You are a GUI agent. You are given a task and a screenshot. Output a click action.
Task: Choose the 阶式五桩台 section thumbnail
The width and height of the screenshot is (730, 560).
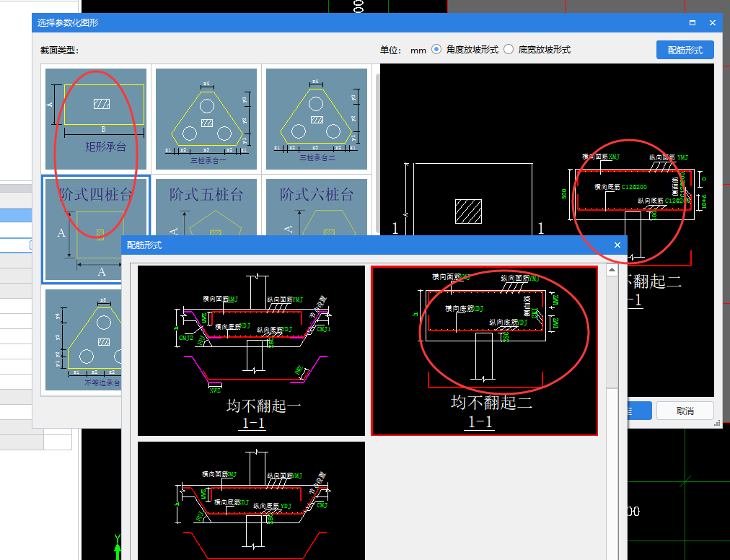[x=206, y=207]
